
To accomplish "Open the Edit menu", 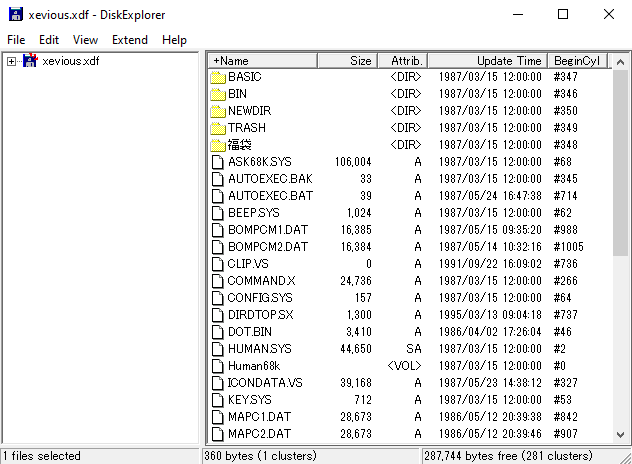I will [x=49, y=40].
